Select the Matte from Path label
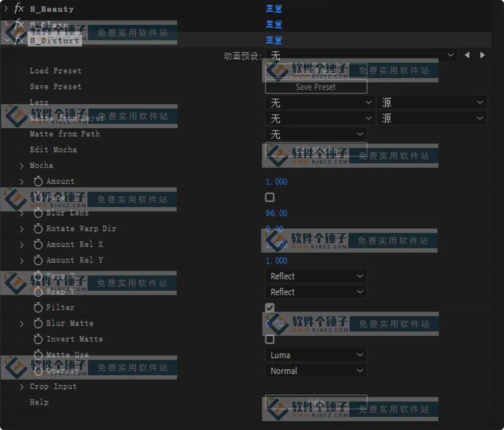 [x=65, y=134]
